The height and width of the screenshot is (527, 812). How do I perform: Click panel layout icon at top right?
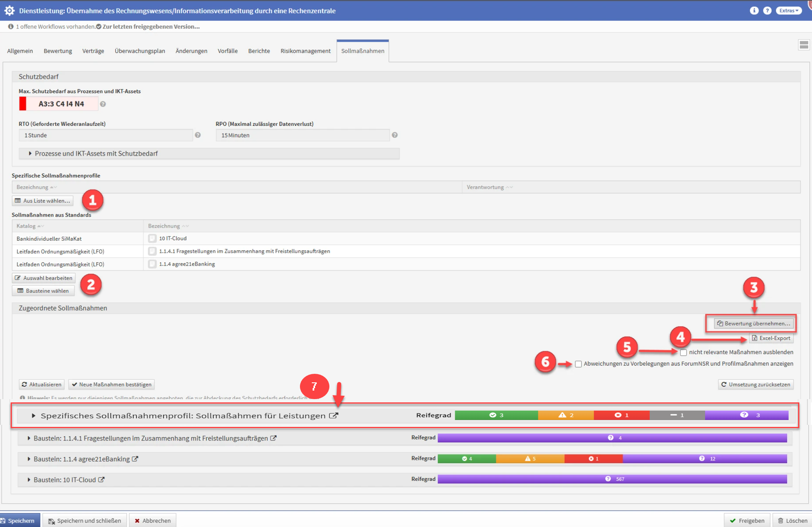[803, 45]
